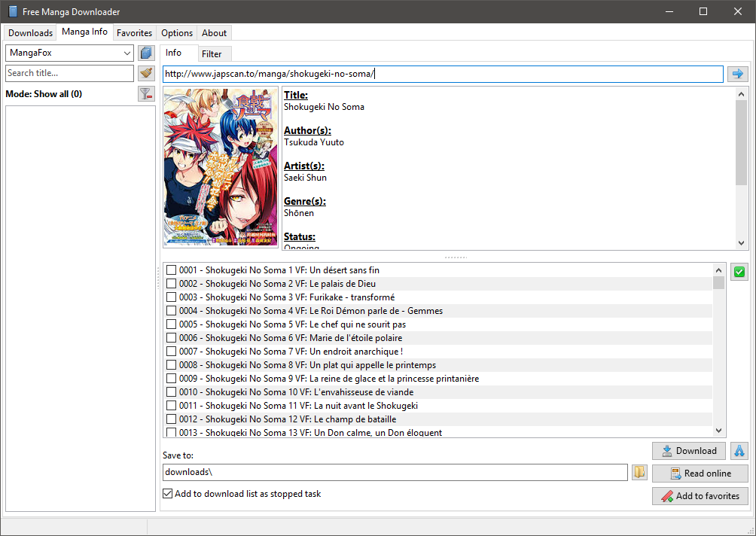Click the Free Manga Downloader app icon
Screen dimensions: 756x536
pyautogui.click(x=13, y=11)
